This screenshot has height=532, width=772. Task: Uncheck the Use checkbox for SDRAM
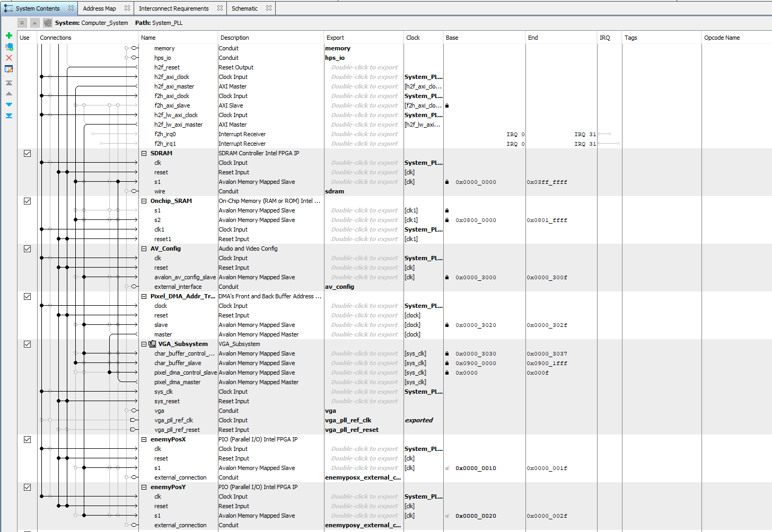coord(27,154)
